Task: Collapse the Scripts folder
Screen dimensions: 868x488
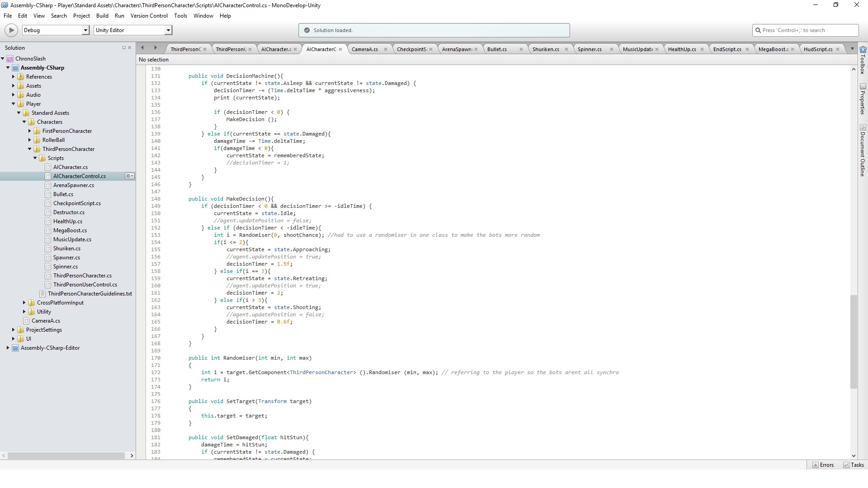Action: pos(35,158)
